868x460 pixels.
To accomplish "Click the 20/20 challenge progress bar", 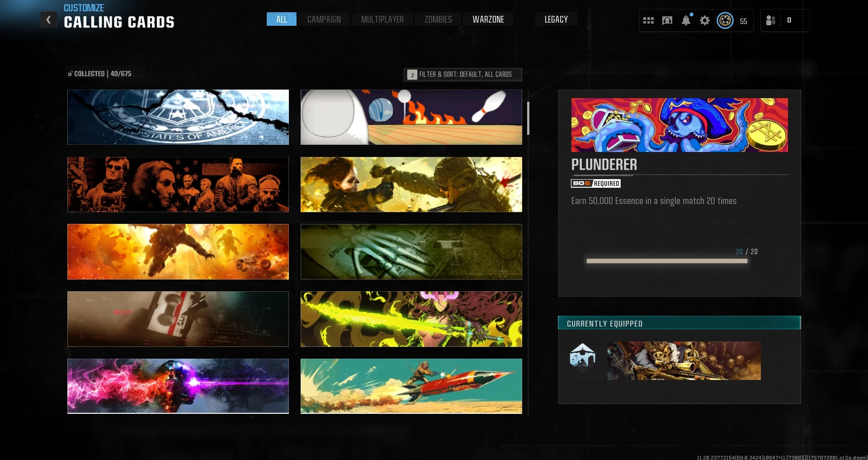I will [x=667, y=261].
